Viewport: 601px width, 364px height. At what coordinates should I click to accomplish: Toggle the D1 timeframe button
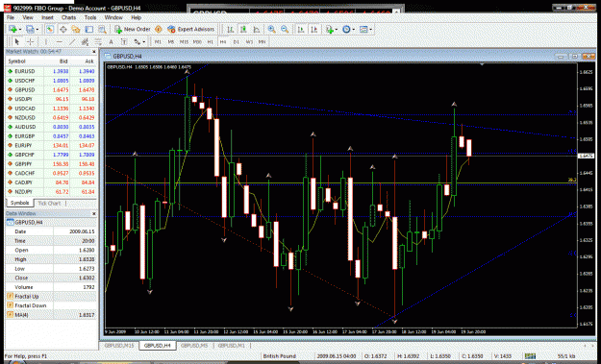237,41
